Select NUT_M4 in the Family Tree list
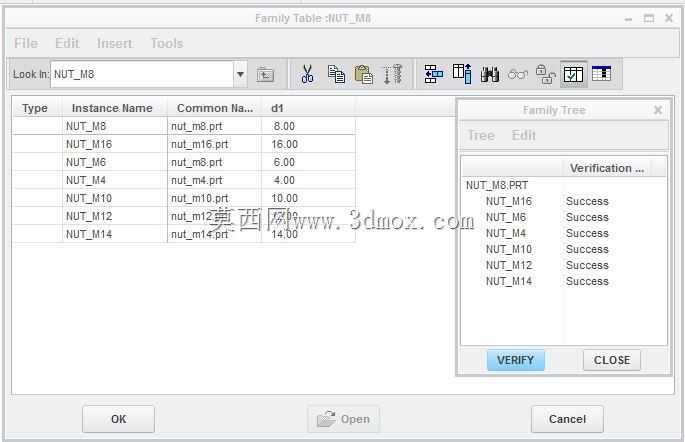Viewport: 685px width, 442px height. [506, 233]
